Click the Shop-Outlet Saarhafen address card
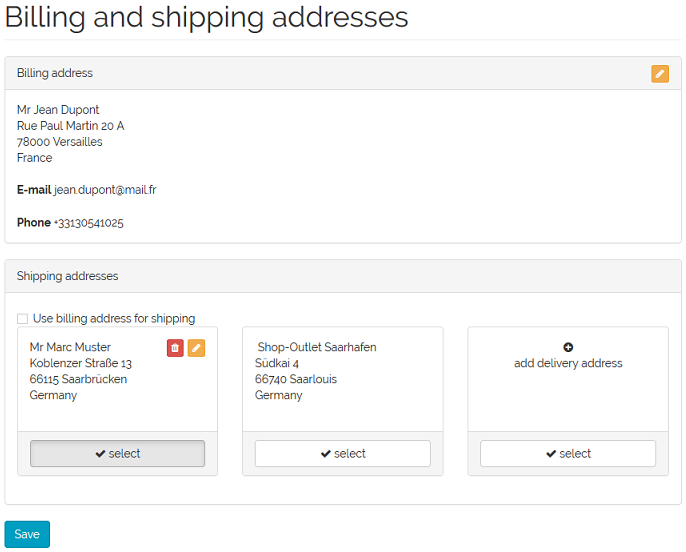Screen dimensions: 686x552 [343, 379]
